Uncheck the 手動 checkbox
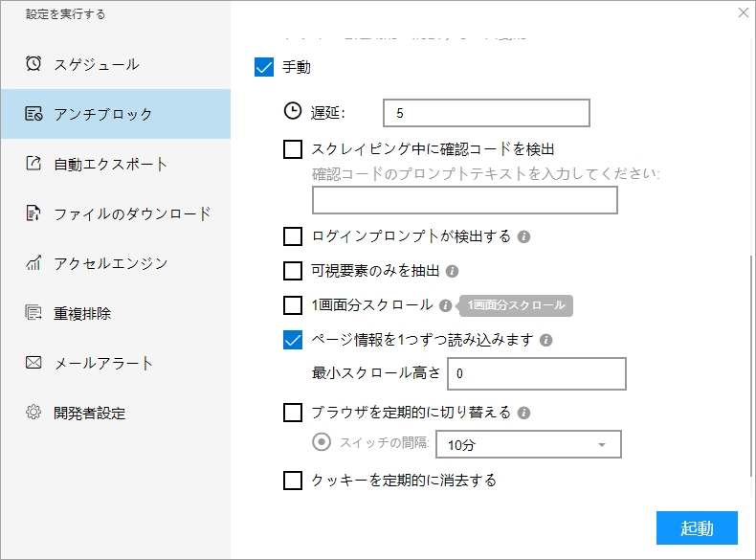This screenshot has height=560, width=756. point(265,67)
